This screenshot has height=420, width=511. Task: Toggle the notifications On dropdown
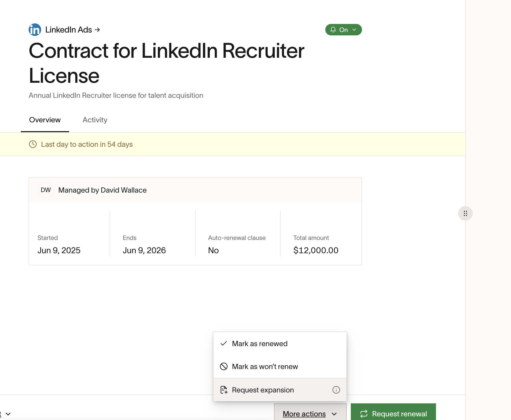coord(343,30)
